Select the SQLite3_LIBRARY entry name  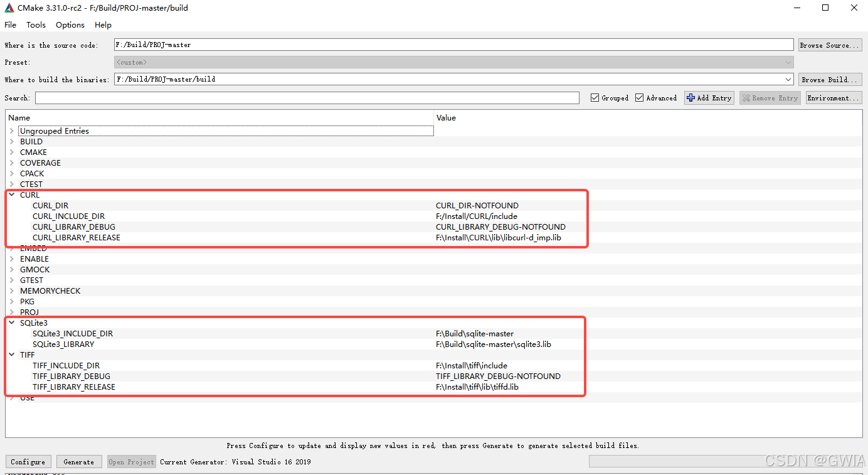click(63, 344)
